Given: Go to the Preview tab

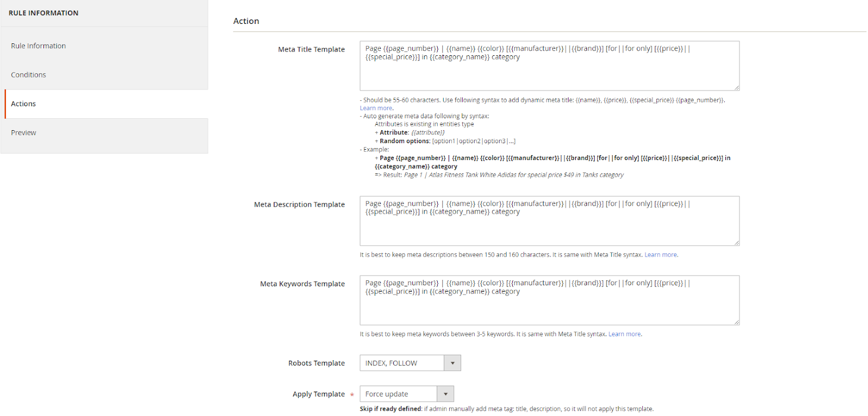Looking at the screenshot, I should (24, 133).
